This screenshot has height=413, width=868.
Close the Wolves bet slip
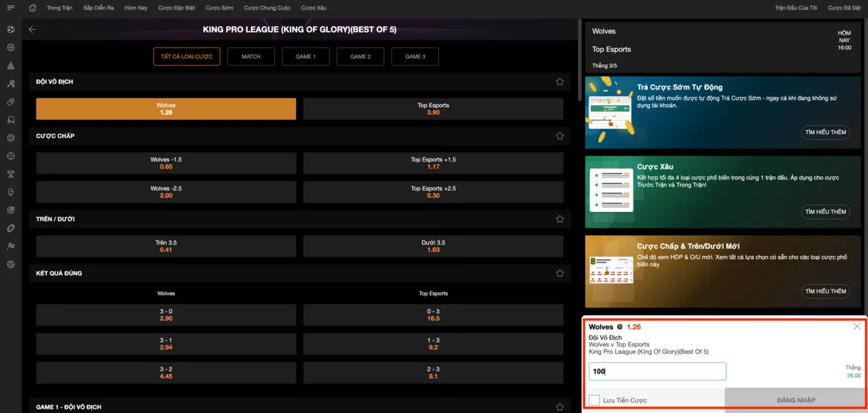coord(857,326)
